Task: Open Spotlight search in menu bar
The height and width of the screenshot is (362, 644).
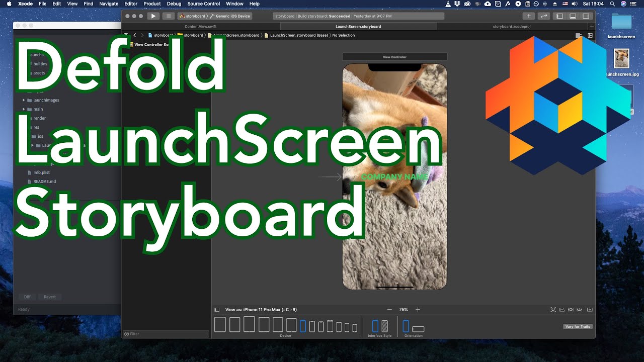Action: tap(612, 4)
